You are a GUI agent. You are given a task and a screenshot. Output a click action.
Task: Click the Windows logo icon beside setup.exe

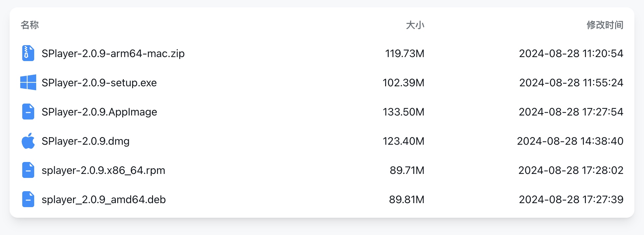tap(28, 82)
